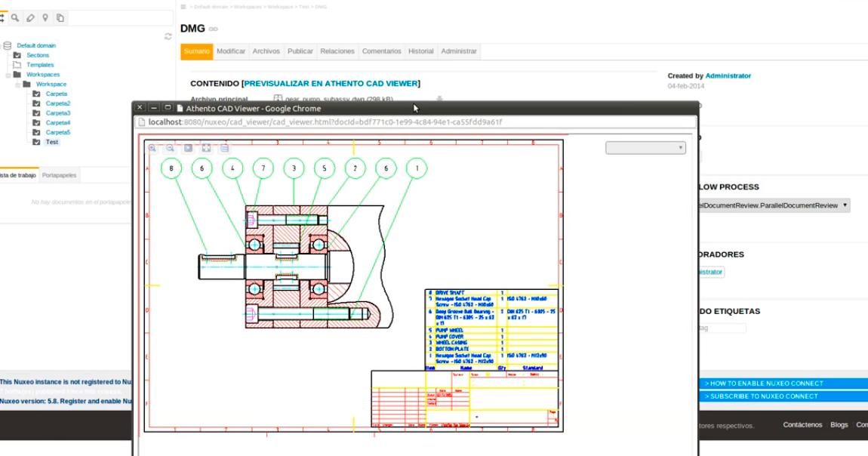Click the fit-to-screen icon in CAD viewer

[x=206, y=149]
